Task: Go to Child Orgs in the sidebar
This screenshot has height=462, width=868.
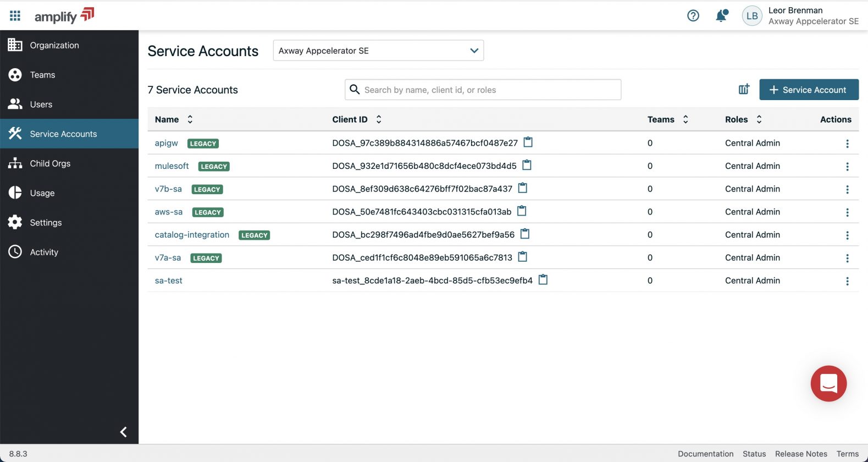Action: pyautogui.click(x=50, y=163)
